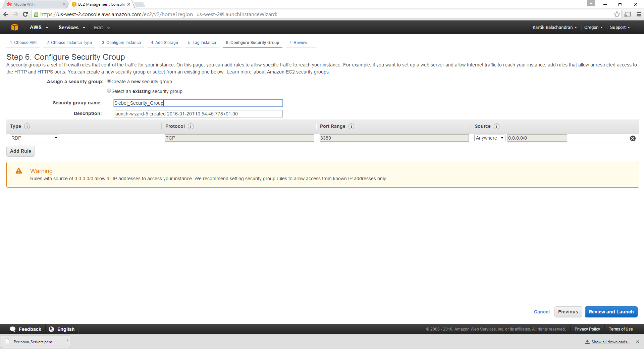644x349 pixels.
Task: Reload the page with refresh icon
Action: 25,14
